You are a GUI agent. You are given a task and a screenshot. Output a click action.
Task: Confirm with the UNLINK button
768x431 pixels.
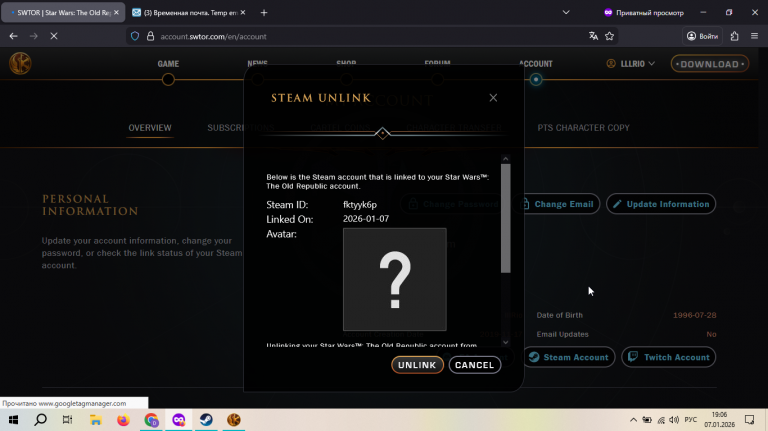(x=417, y=365)
